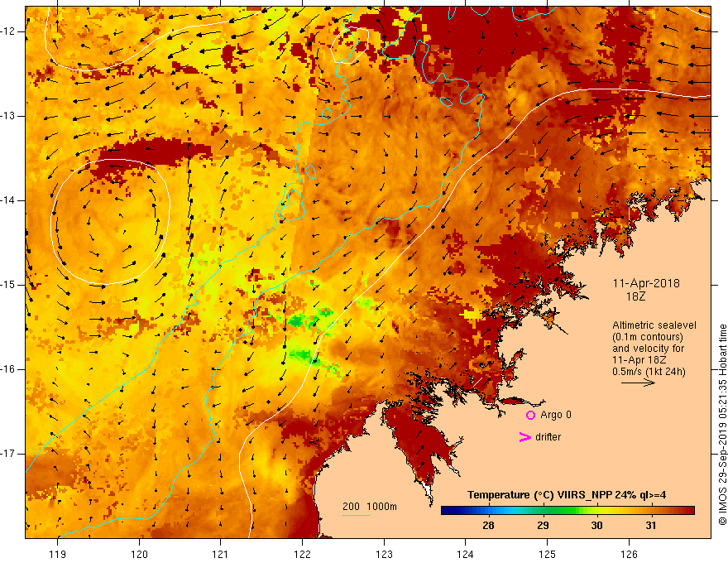Click the latitude -16 axis label
728x563 pixels.
pos(7,369)
